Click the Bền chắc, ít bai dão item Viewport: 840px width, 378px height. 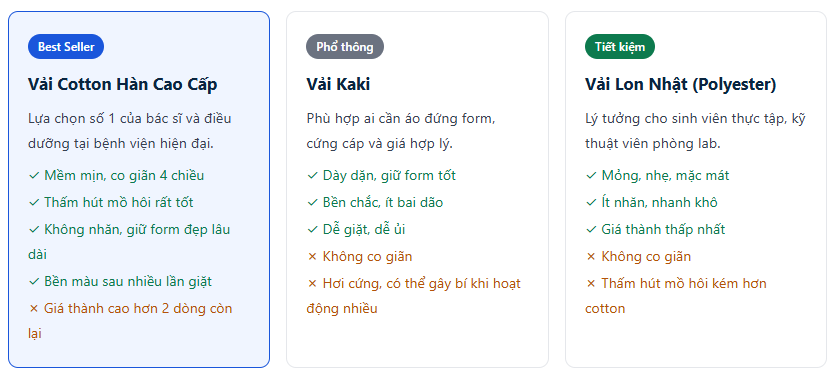pos(375,202)
